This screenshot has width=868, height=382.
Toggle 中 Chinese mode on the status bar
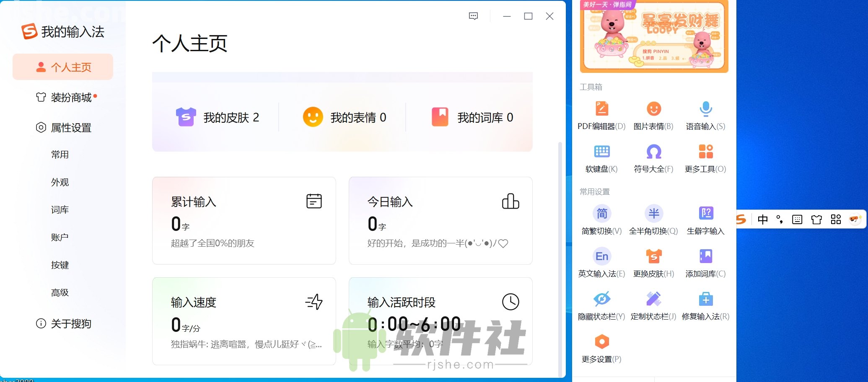tap(763, 219)
